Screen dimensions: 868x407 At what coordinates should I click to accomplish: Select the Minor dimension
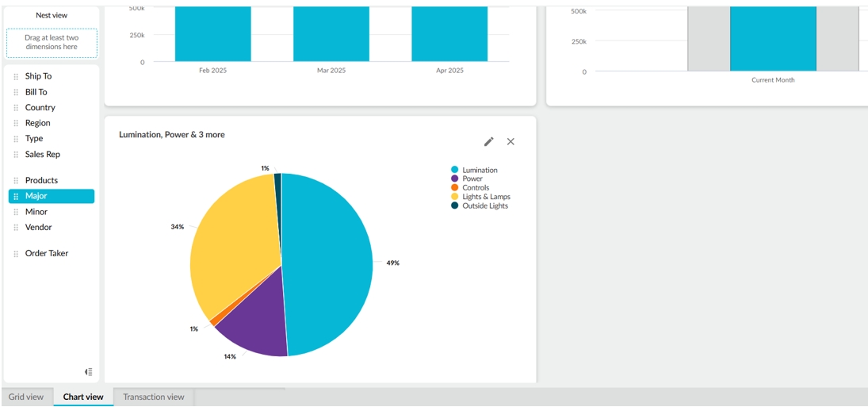[36, 212]
